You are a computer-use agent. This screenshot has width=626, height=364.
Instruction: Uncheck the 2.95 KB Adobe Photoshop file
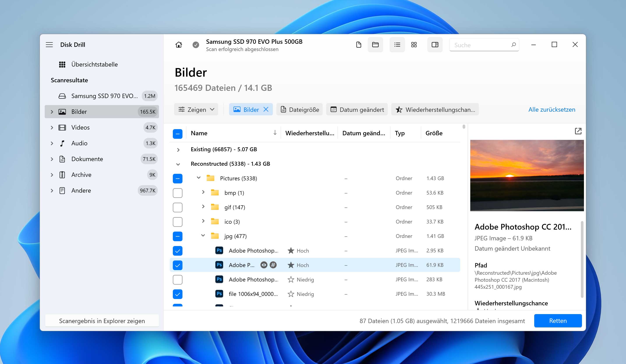pyautogui.click(x=177, y=251)
